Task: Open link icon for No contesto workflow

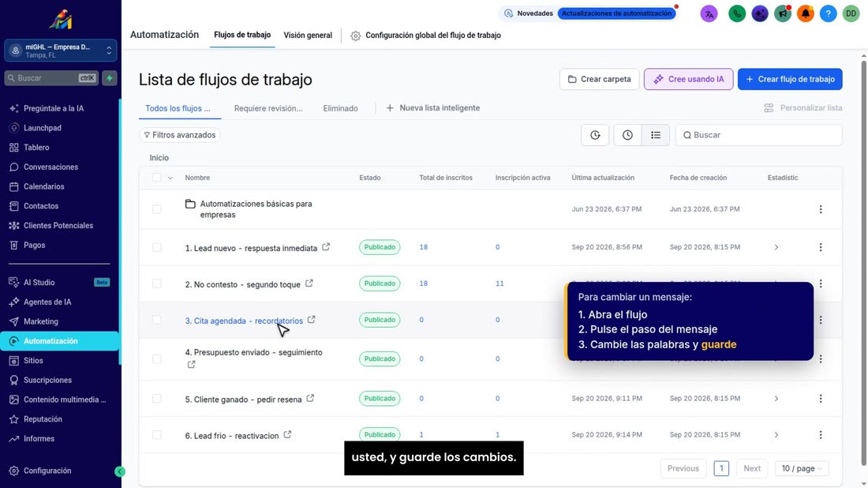Action: 309,283
